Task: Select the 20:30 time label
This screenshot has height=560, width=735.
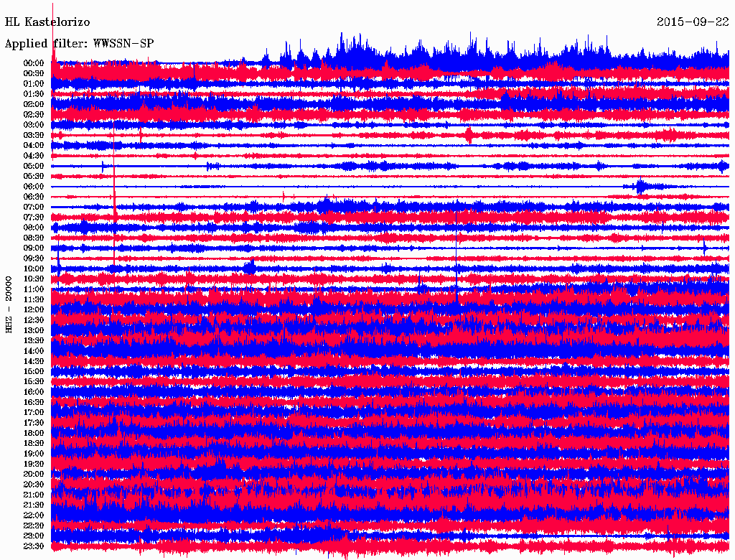Action: pyautogui.click(x=34, y=485)
